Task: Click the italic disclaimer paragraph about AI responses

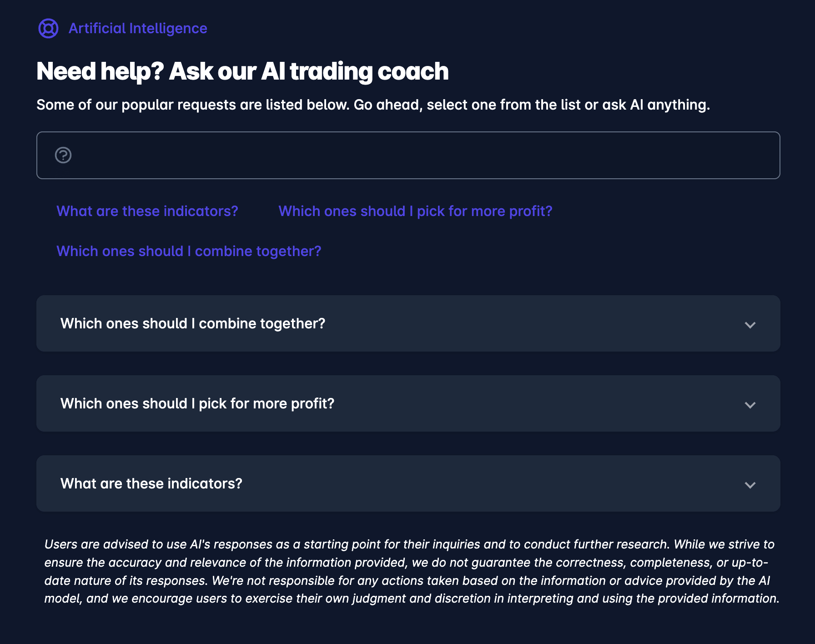Action: (412, 571)
